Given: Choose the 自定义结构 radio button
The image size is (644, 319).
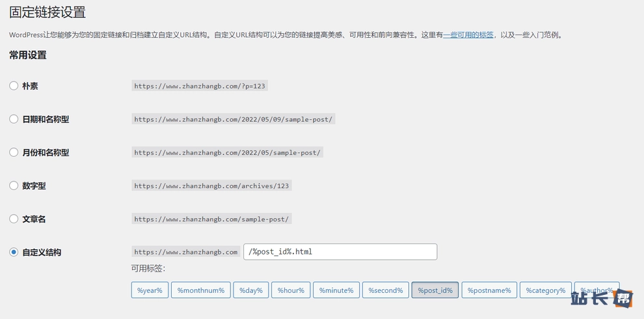Looking at the screenshot, I should (14, 252).
